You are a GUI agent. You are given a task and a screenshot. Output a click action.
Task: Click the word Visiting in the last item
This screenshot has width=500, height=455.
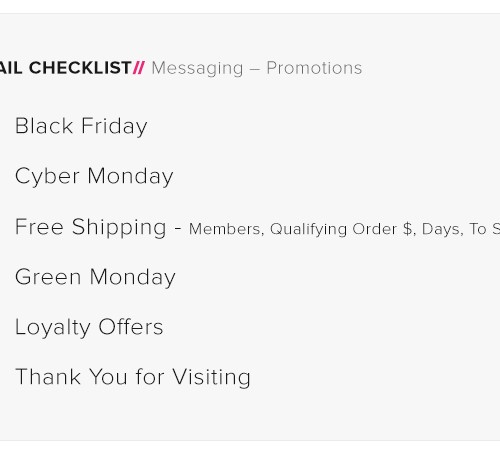(212, 377)
